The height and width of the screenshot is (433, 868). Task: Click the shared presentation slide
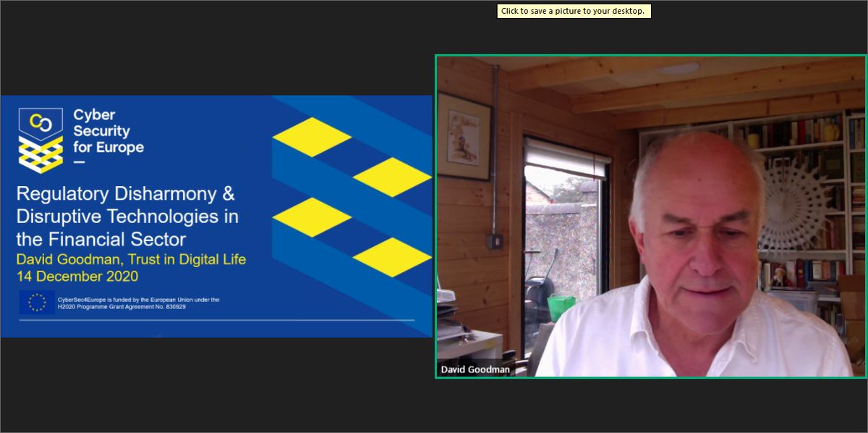[216, 216]
